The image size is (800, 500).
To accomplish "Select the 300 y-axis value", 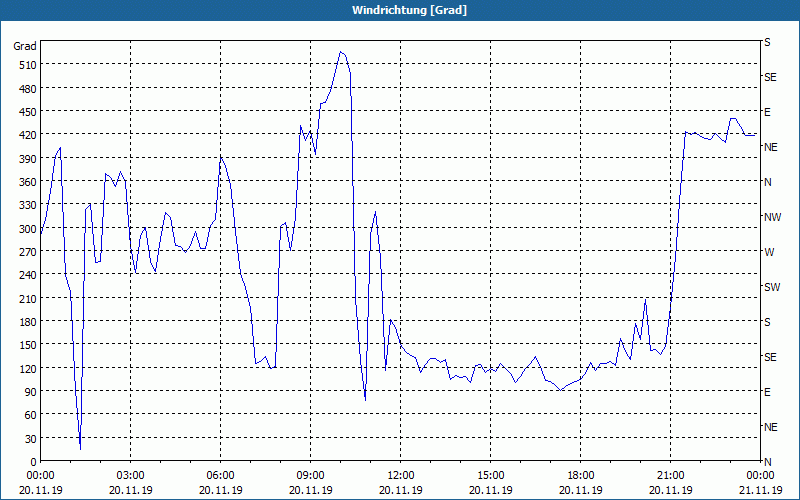I will [28, 229].
